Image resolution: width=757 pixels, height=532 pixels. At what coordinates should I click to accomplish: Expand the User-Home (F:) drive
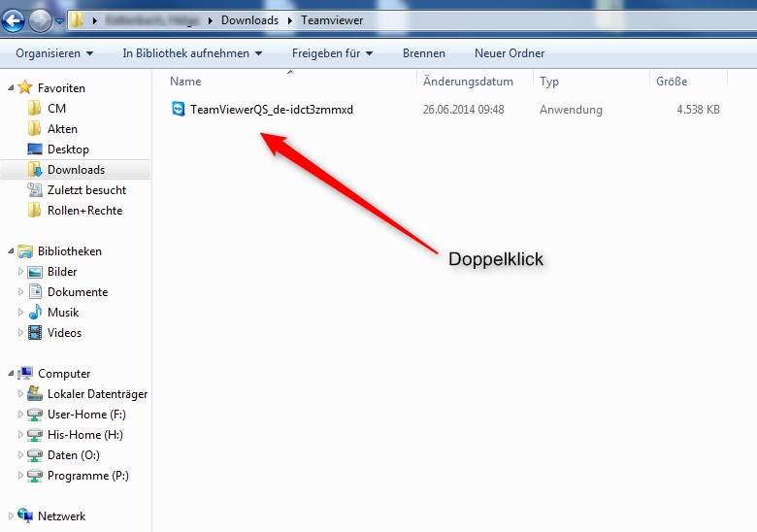coord(20,414)
